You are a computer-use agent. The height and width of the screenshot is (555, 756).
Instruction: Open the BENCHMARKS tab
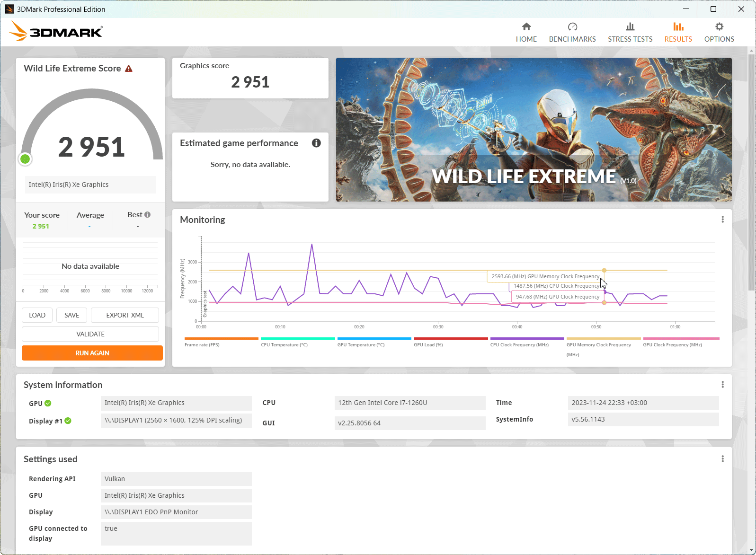tap(572, 32)
